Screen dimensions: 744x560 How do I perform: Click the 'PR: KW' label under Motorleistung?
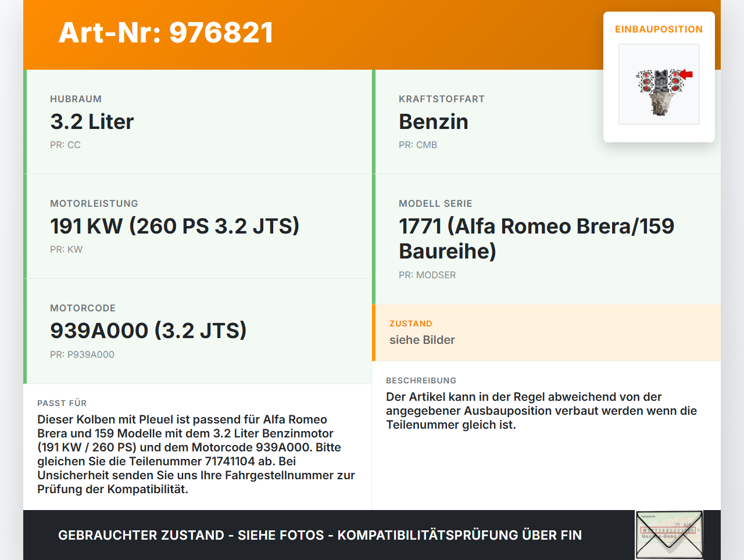coord(66,249)
